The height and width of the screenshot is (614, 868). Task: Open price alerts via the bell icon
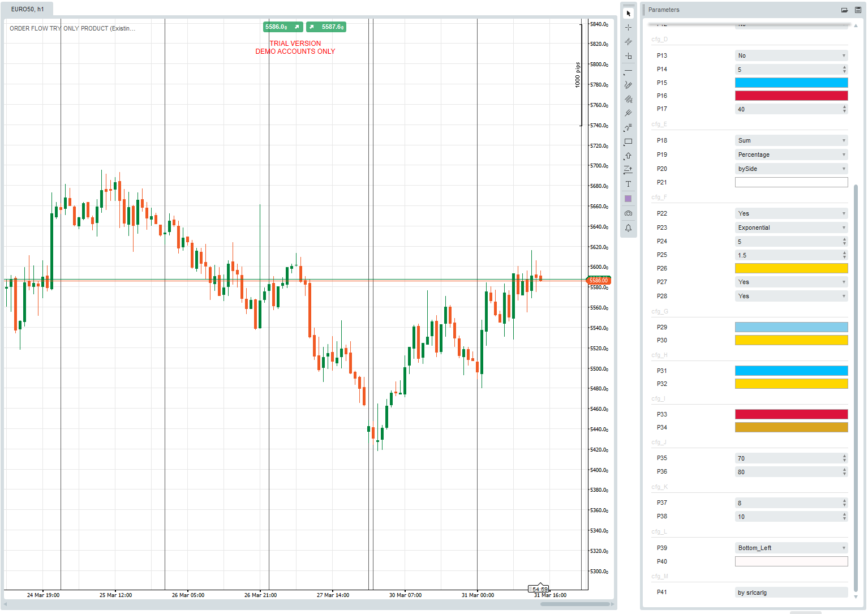(x=628, y=227)
